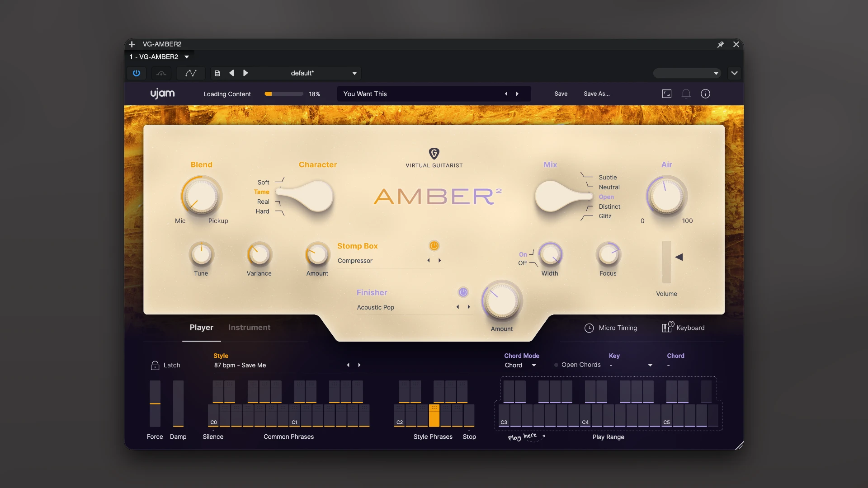The image size is (868, 488).
Task: Select next Stomp Box effect after Compressor
Action: [x=439, y=261]
